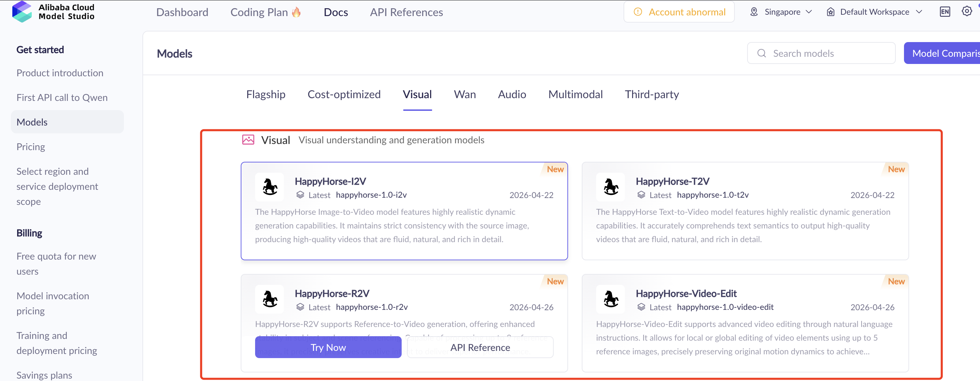
Task: Click the Account abnormal button
Action: (679, 12)
